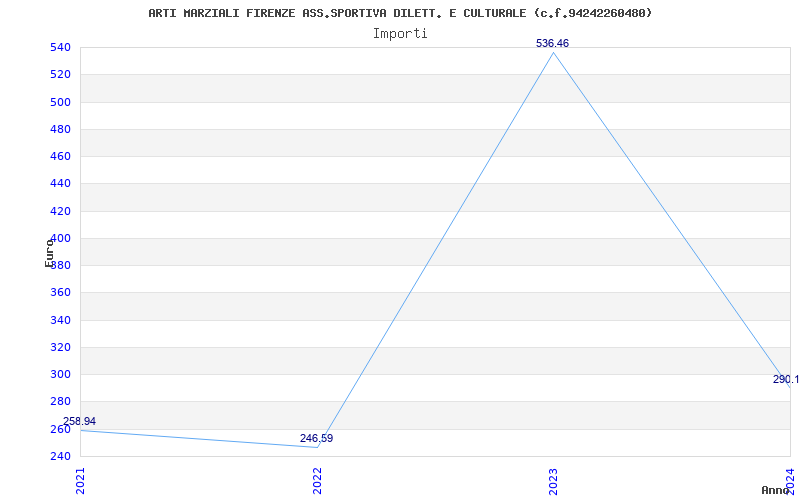Click the Euro y-axis title
Screen dimensions: 800x500
pos(49,252)
